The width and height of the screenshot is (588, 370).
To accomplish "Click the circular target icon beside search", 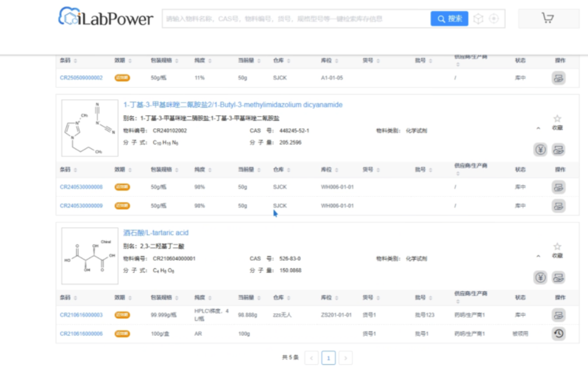I will (x=494, y=19).
